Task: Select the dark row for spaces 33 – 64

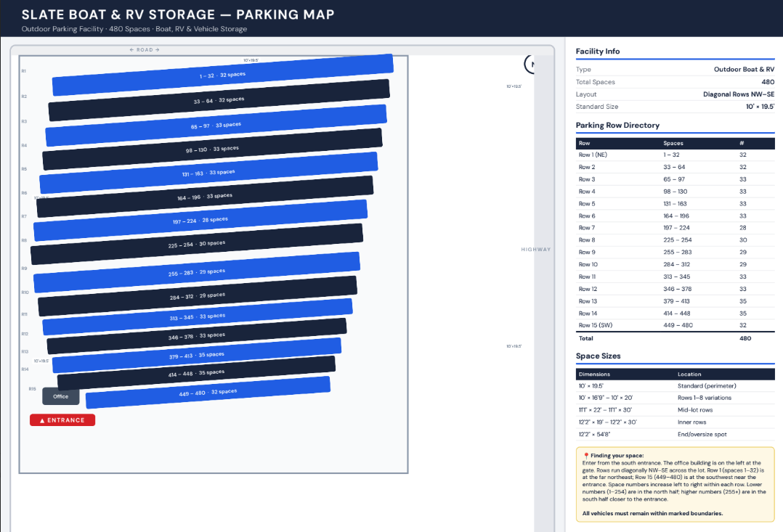Action: click(219, 100)
